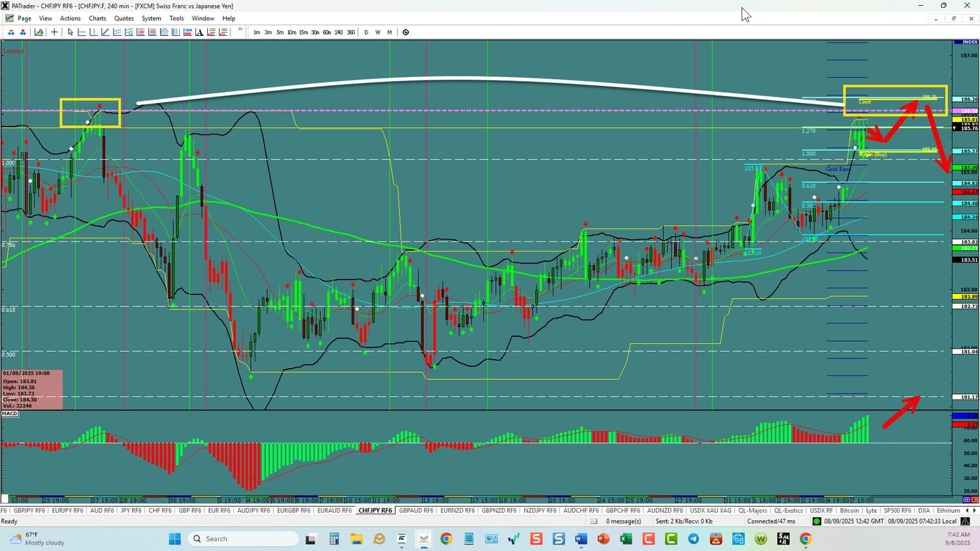Click the warning triangle icon in status bar
Viewport: 980px width, 551px height.
tap(966, 521)
